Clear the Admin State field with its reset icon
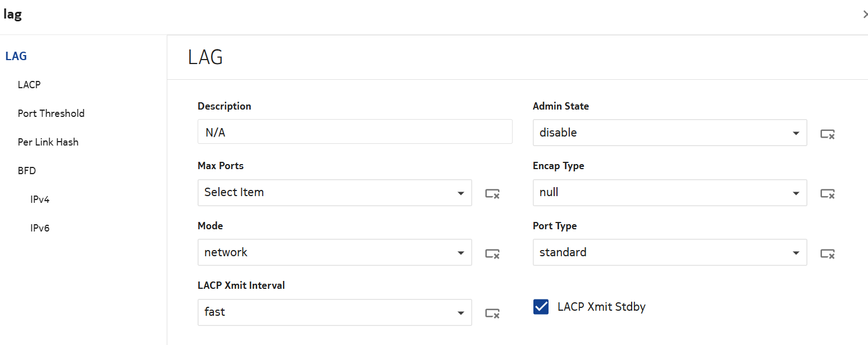 827,134
